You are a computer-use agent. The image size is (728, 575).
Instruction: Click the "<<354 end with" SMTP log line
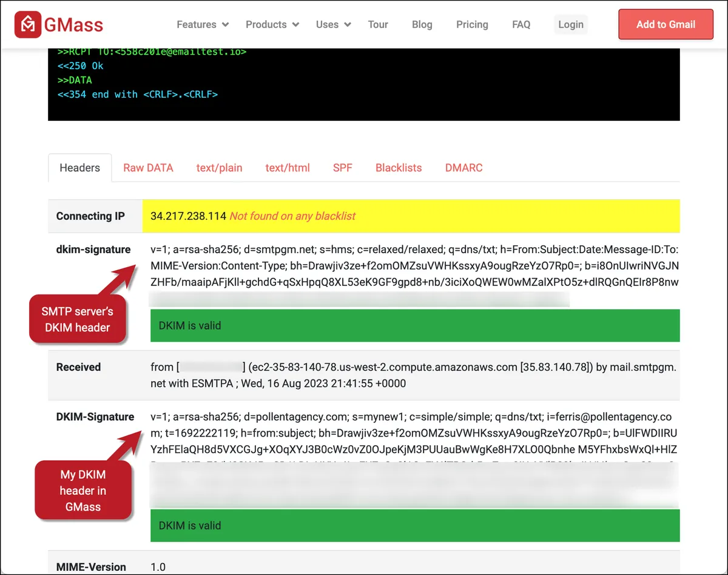137,95
